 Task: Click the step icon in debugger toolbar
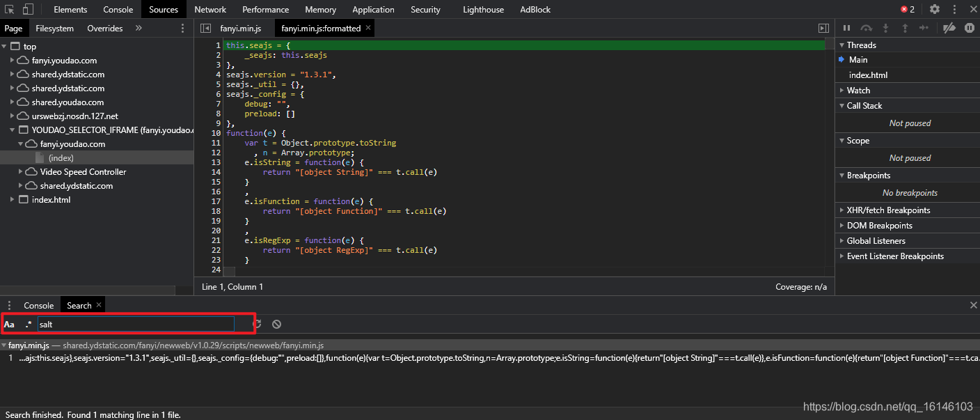tap(924, 28)
